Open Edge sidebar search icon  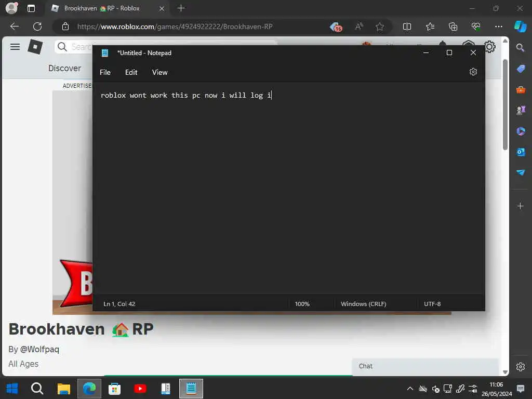point(521,47)
